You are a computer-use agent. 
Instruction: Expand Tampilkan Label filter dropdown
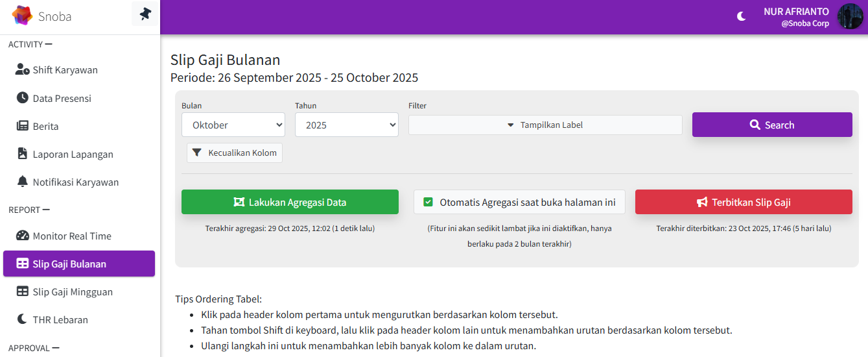point(545,125)
